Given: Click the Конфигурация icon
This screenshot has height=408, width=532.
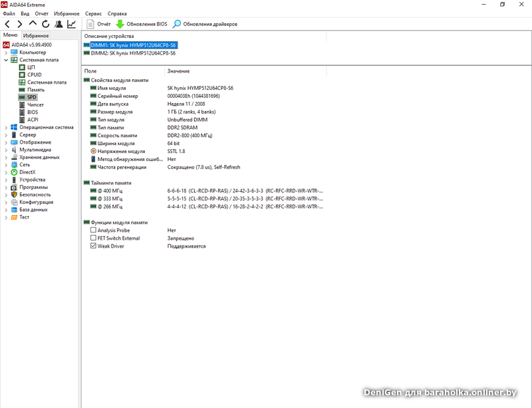Looking at the screenshot, I should [14, 202].
